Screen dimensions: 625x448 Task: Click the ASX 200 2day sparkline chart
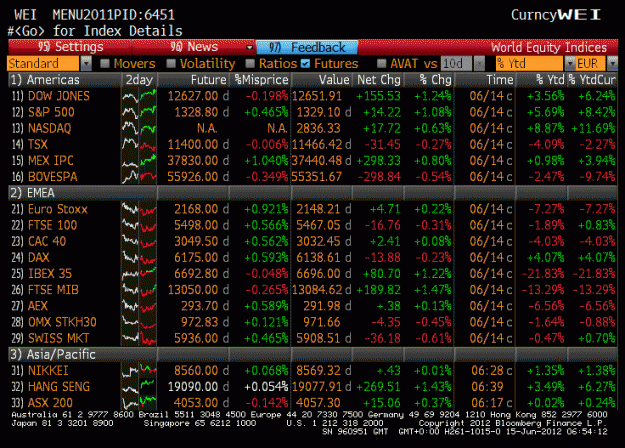[139, 403]
